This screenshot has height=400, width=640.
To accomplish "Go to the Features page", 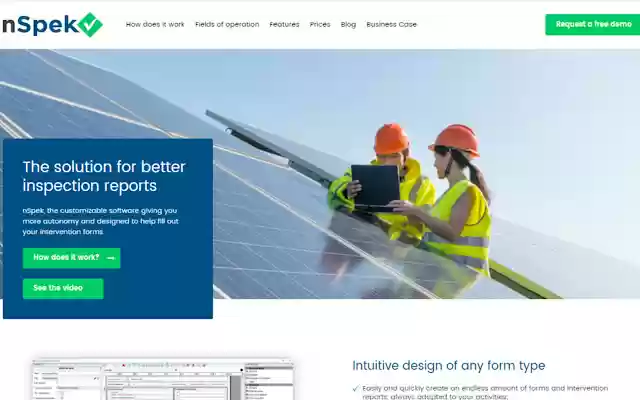I will [x=284, y=24].
